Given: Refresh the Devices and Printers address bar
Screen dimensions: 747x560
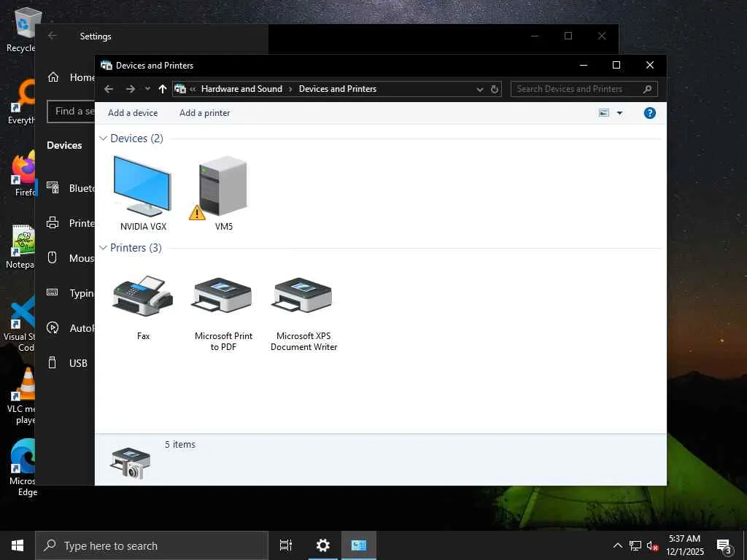Looking at the screenshot, I should click(495, 89).
